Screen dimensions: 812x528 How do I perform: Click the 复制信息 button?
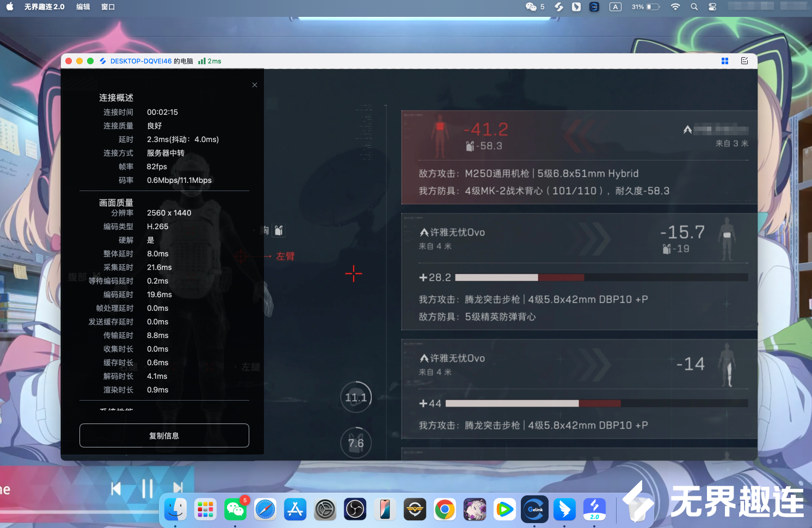[164, 435]
